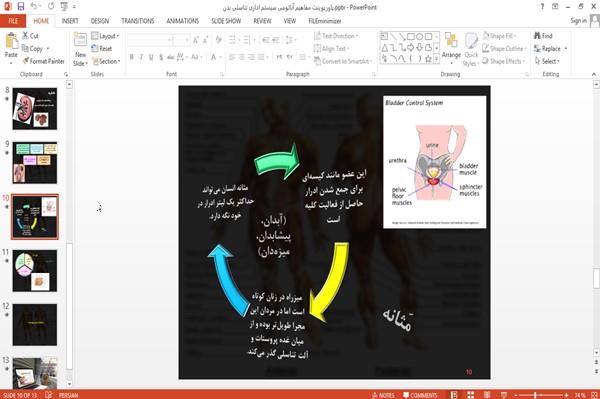Click Decrease Font Size icon
The height and width of the screenshot is (399, 600).
click(206, 40)
